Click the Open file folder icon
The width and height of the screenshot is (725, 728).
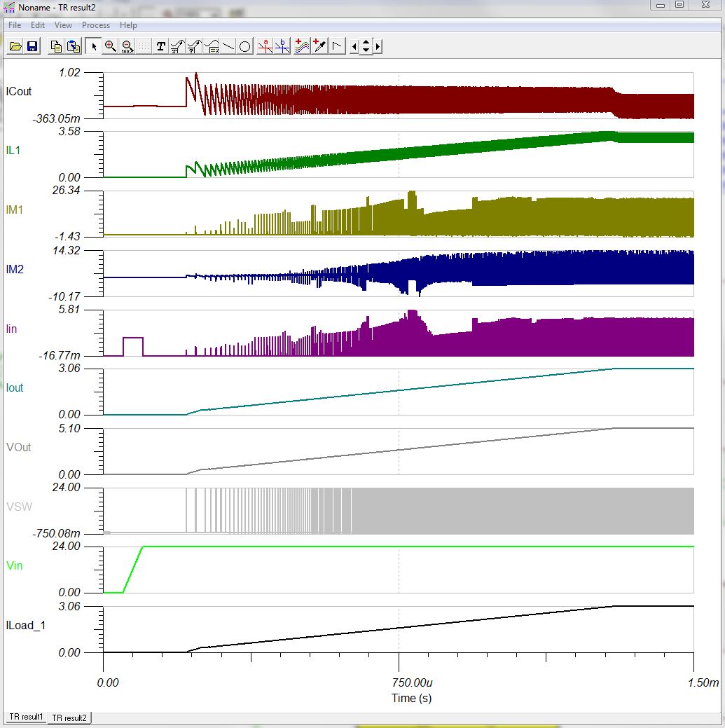[15, 47]
